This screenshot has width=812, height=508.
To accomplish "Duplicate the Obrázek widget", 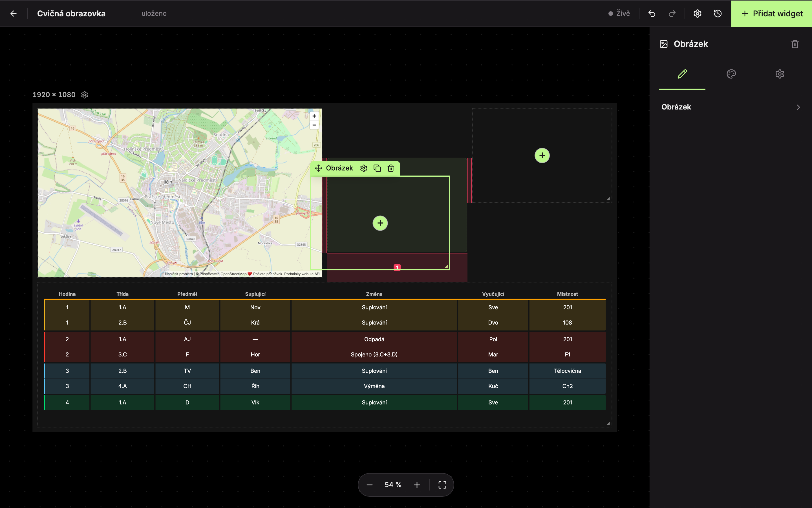I will (x=377, y=168).
